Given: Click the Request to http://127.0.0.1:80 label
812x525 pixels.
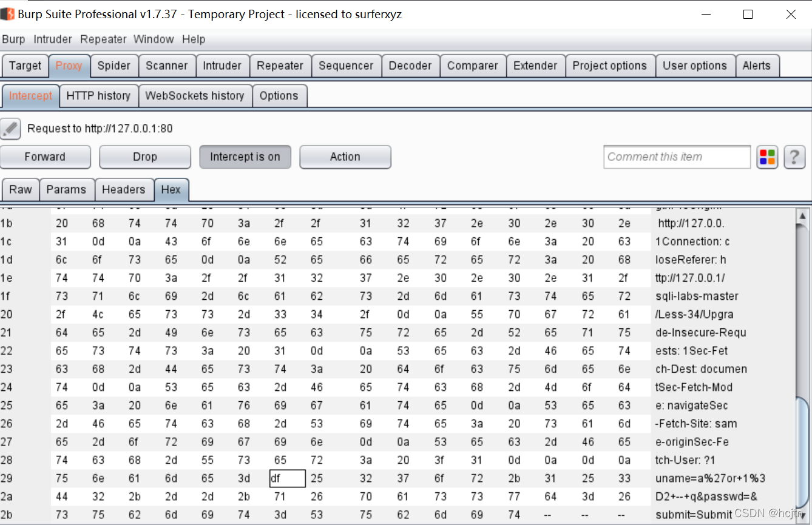Looking at the screenshot, I should coord(100,129).
